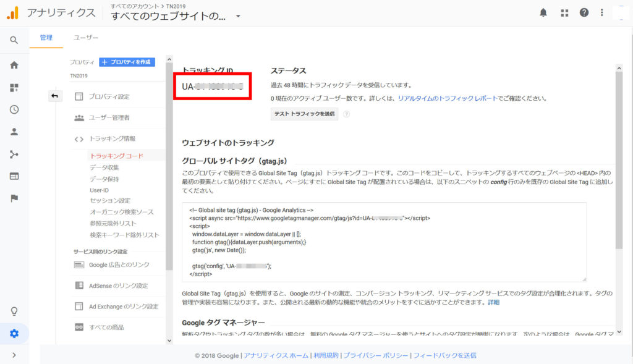Open the three-dot more options menu
633x364 pixels.
click(x=602, y=13)
